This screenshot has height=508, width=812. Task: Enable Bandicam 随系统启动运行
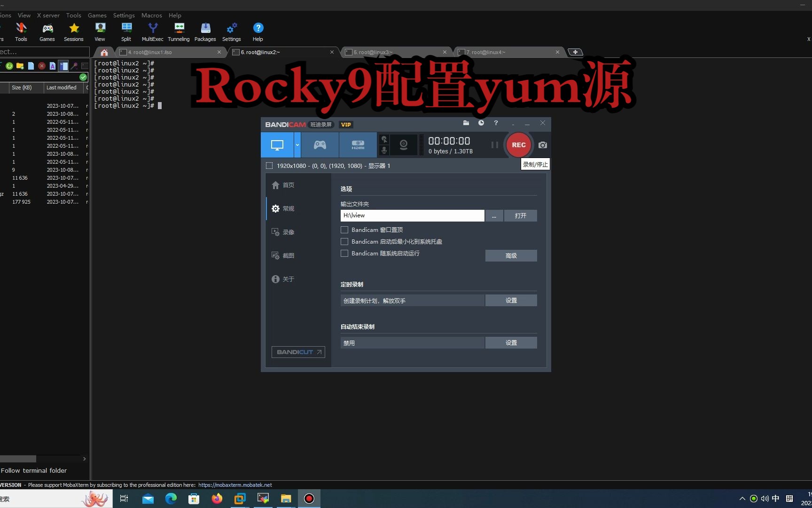coord(344,254)
